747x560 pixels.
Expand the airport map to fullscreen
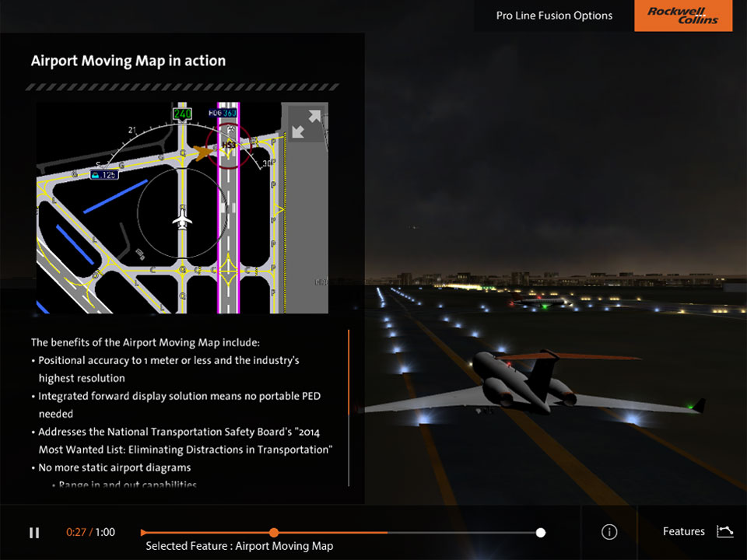[306, 124]
